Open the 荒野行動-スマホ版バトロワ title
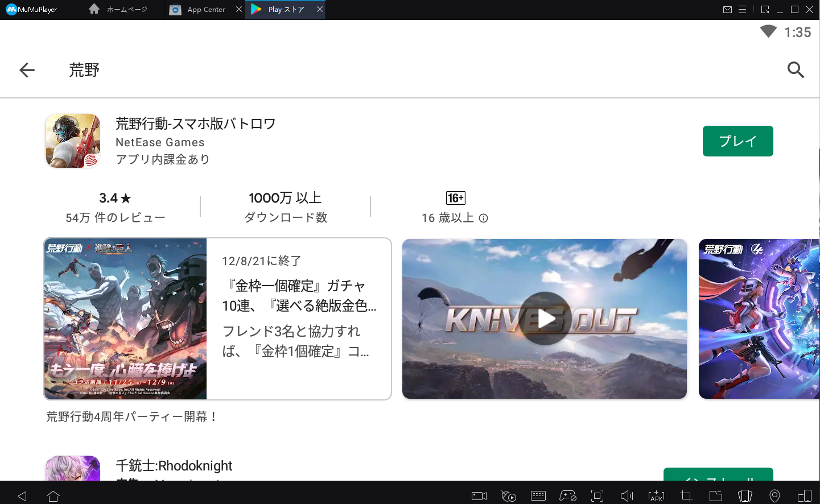The height and width of the screenshot is (504, 820). tap(196, 123)
